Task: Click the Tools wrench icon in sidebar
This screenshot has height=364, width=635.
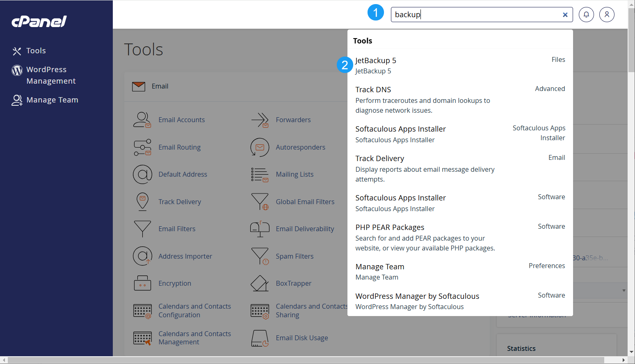Action: pyautogui.click(x=17, y=51)
